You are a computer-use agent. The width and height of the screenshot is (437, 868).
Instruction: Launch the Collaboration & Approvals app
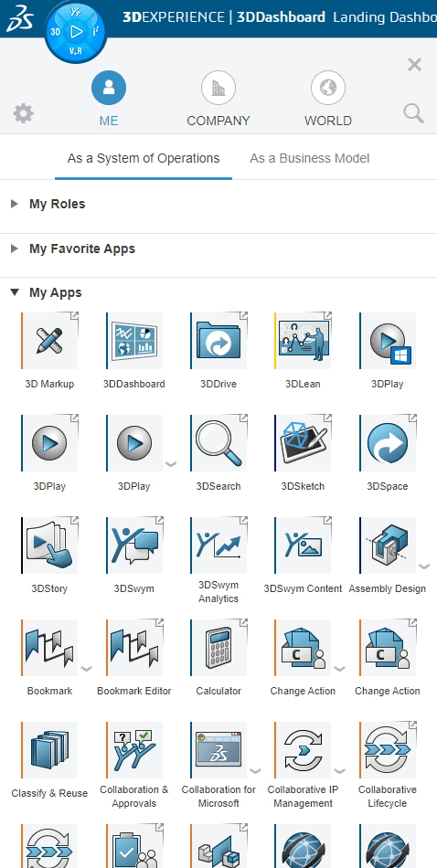pos(134,750)
